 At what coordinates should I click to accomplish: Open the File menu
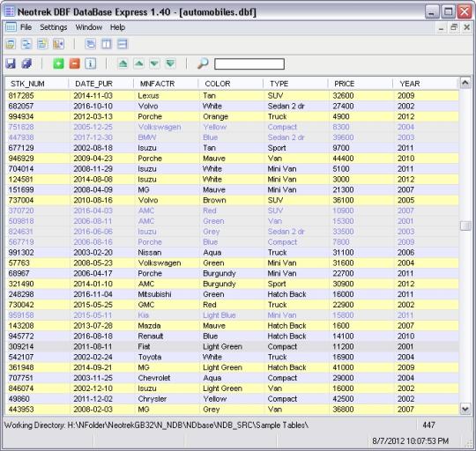26,27
